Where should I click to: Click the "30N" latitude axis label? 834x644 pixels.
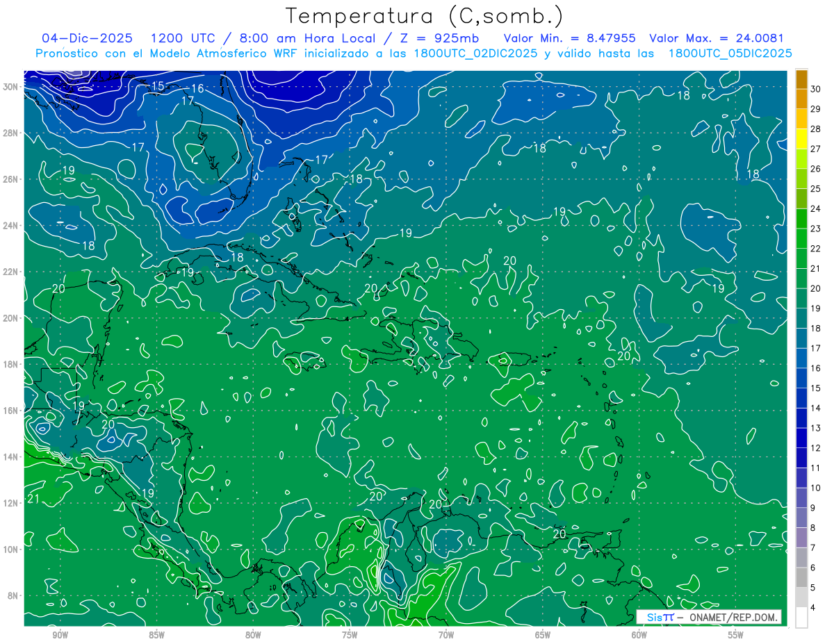[10, 86]
